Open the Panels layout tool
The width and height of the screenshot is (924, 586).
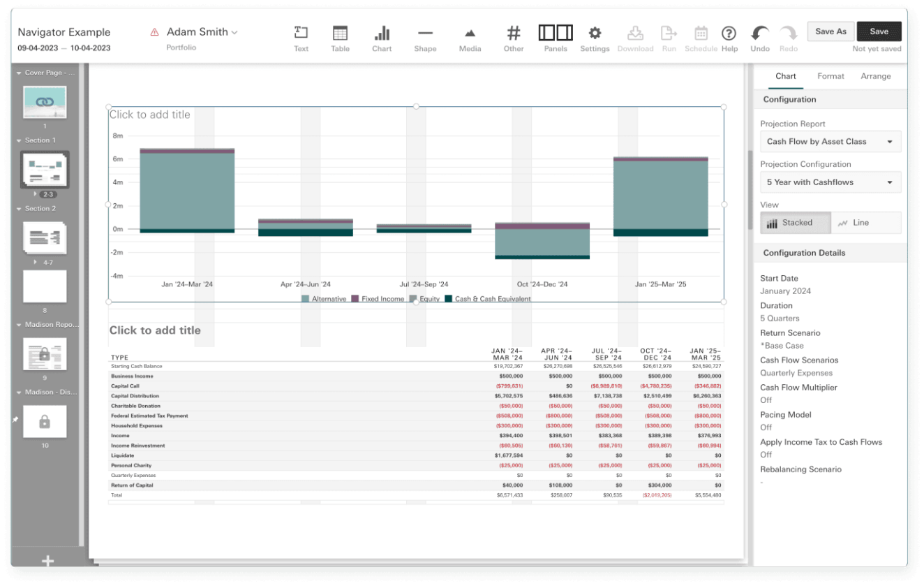coord(556,38)
